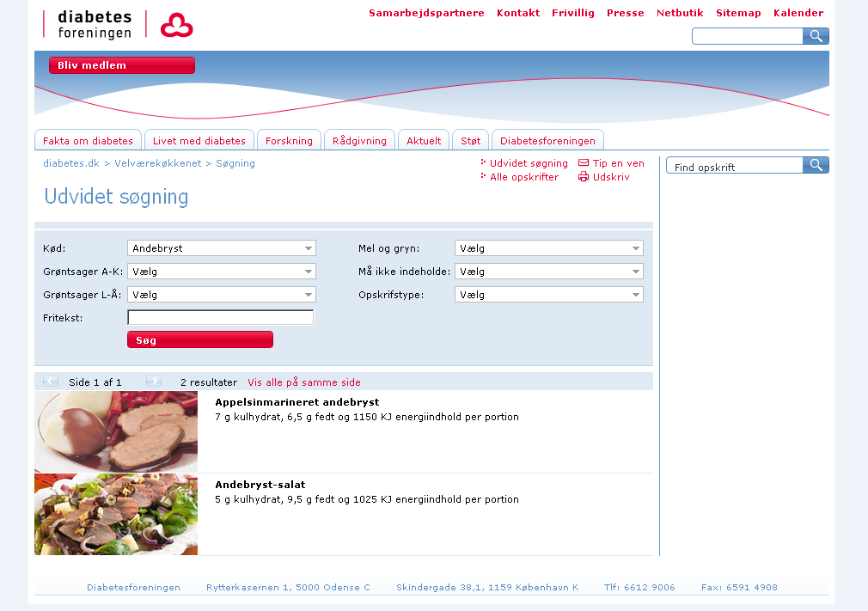Image resolution: width=868 pixels, height=611 pixels.
Task: Open the Diabetesforeningen tab
Action: coord(547,140)
